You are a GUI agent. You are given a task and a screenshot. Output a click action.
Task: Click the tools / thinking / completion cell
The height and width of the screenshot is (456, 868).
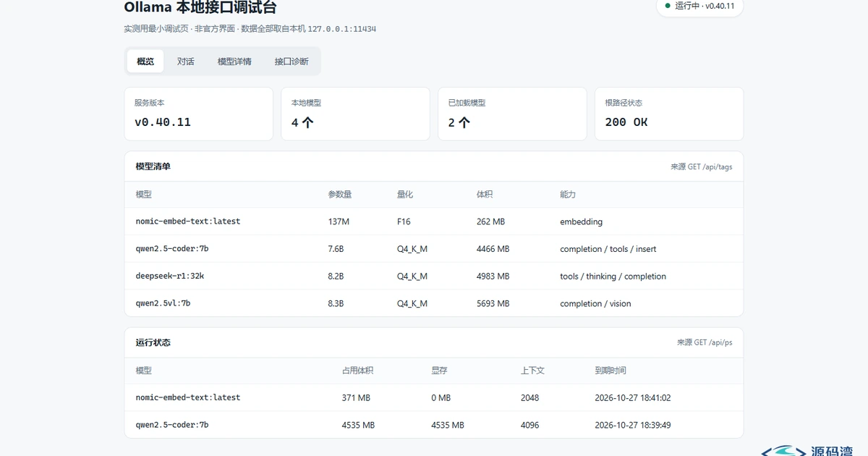pos(613,276)
